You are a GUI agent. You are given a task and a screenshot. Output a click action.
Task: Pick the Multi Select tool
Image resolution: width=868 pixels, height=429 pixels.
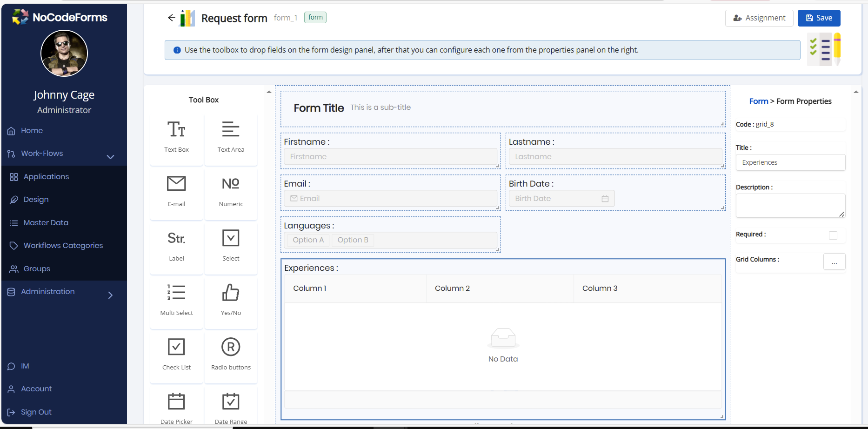click(x=176, y=293)
